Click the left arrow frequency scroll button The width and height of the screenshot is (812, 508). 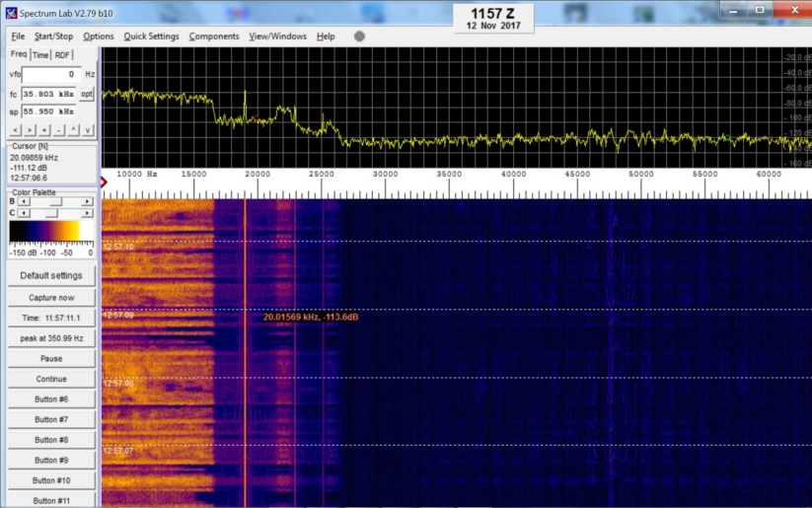(x=15, y=130)
